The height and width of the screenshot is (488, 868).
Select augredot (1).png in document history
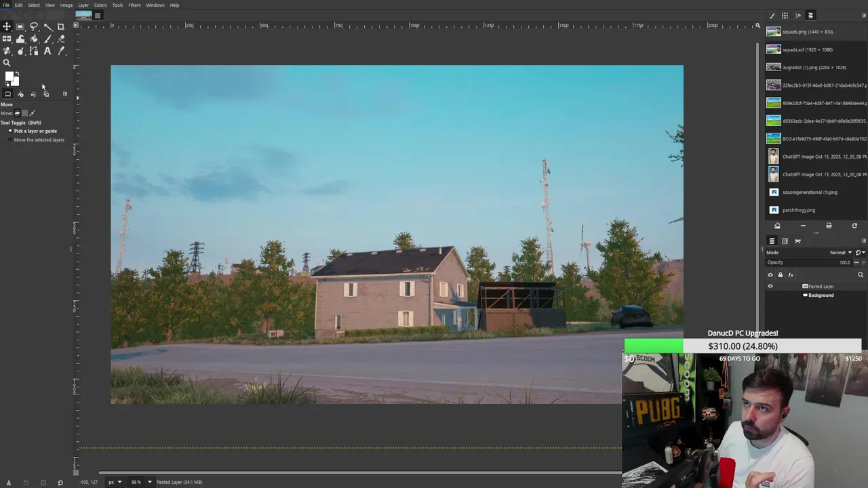pyautogui.click(x=816, y=67)
